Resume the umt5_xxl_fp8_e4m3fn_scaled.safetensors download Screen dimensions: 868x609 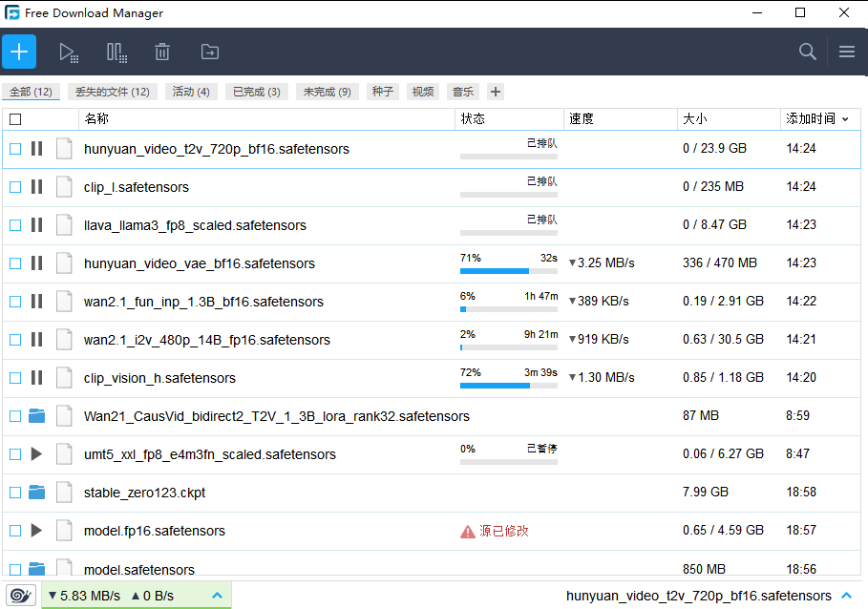click(37, 454)
